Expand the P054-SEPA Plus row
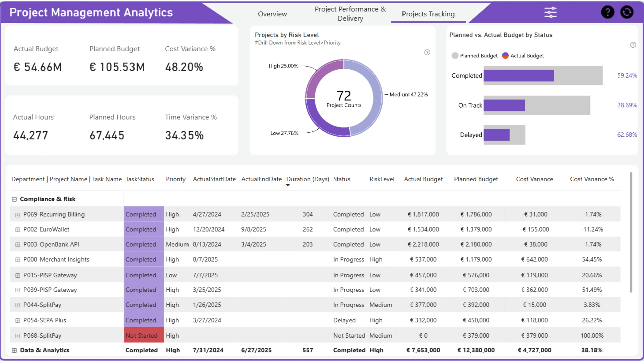The width and height of the screenshot is (644, 362). pos(18,320)
